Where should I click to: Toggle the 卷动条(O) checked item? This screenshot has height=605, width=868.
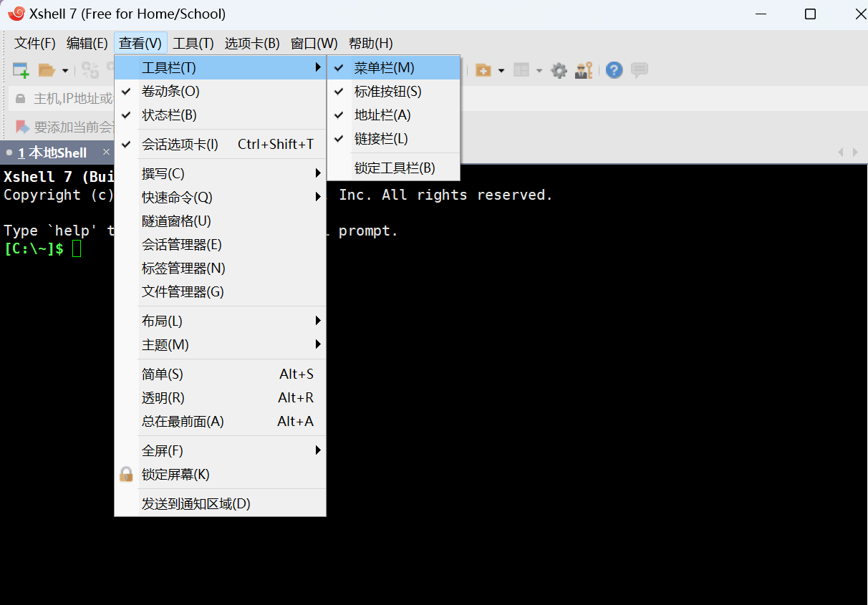click(x=220, y=91)
